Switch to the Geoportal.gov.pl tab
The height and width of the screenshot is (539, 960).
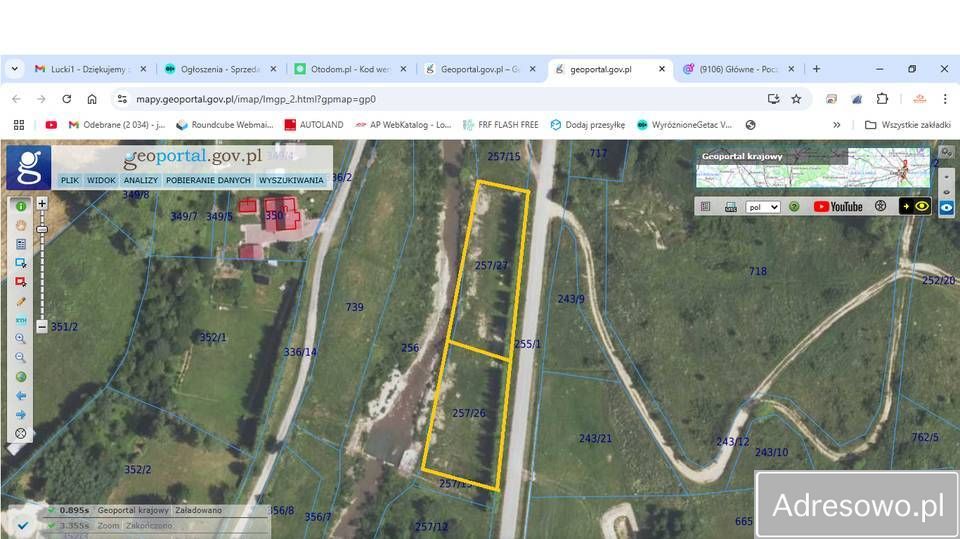pyautogui.click(x=480, y=69)
